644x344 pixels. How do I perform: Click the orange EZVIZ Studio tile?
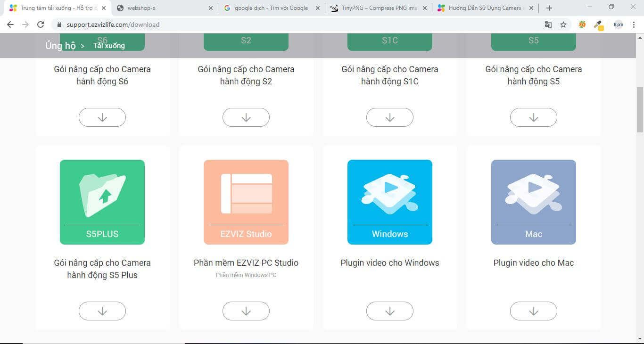(246, 202)
